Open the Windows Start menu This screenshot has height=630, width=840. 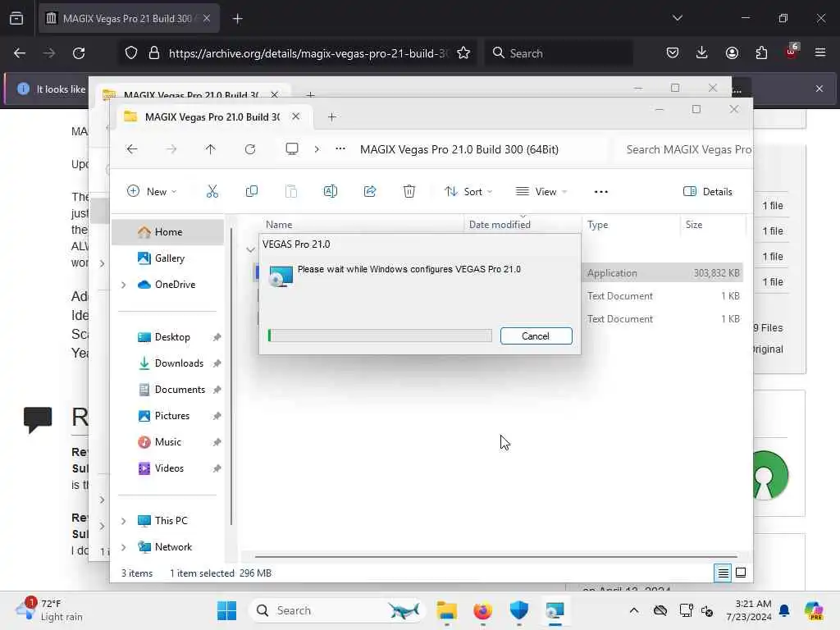pyautogui.click(x=227, y=610)
